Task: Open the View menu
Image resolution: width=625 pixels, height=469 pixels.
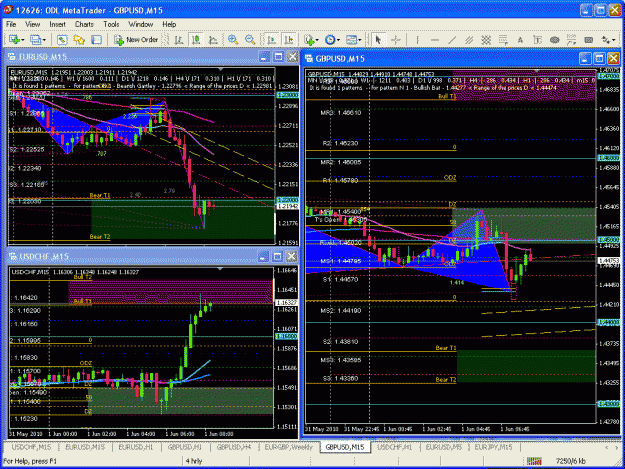Action: 32,24
